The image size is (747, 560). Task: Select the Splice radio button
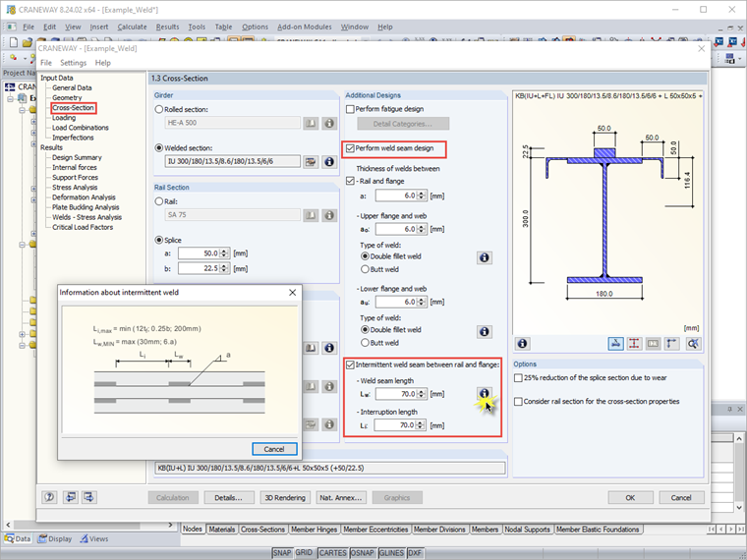[159, 240]
